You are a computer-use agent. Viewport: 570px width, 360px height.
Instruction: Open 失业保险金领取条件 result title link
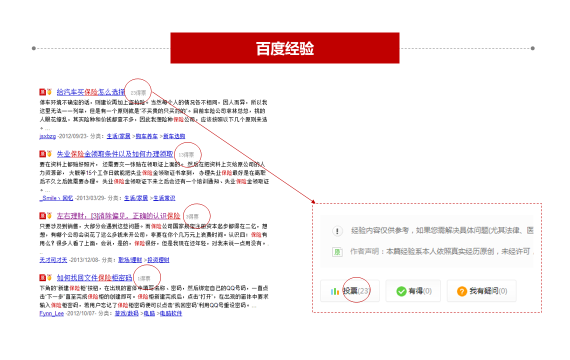[115, 154]
